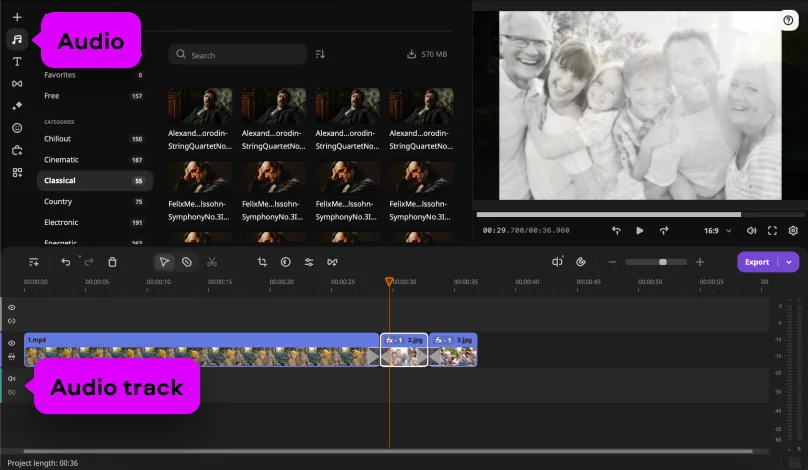Select the Country music category
The image size is (808, 470).
coord(58,202)
